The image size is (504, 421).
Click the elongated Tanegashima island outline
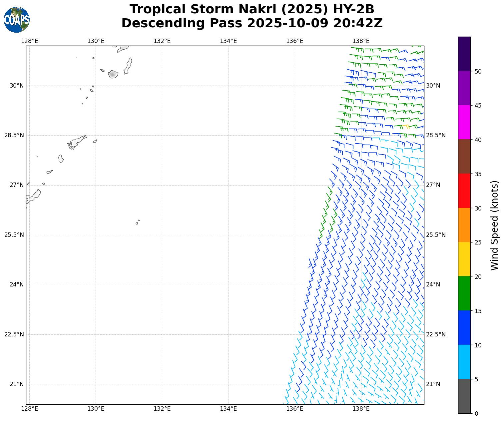point(128,66)
